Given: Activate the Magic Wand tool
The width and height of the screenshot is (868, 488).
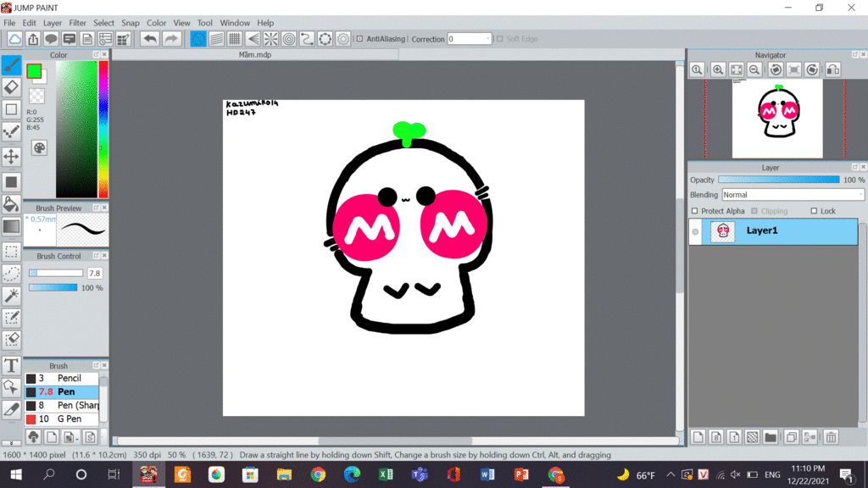Looking at the screenshot, I should 12,296.
